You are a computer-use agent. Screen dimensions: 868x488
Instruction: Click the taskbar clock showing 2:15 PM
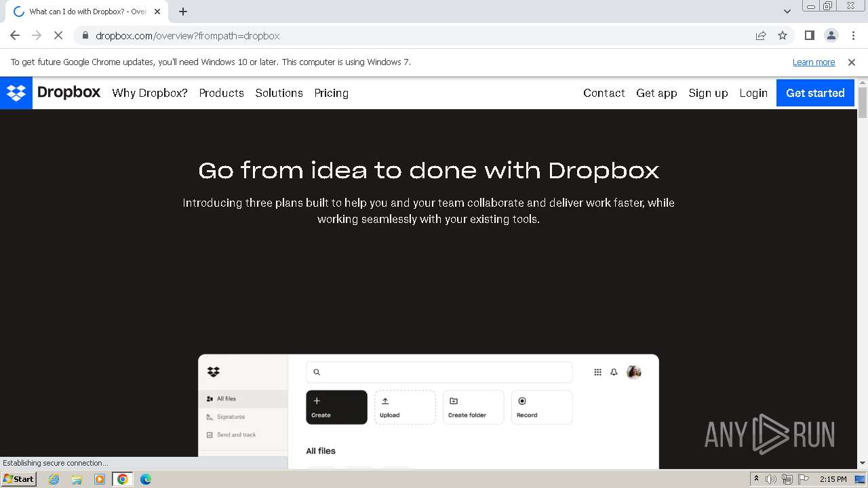tap(833, 479)
